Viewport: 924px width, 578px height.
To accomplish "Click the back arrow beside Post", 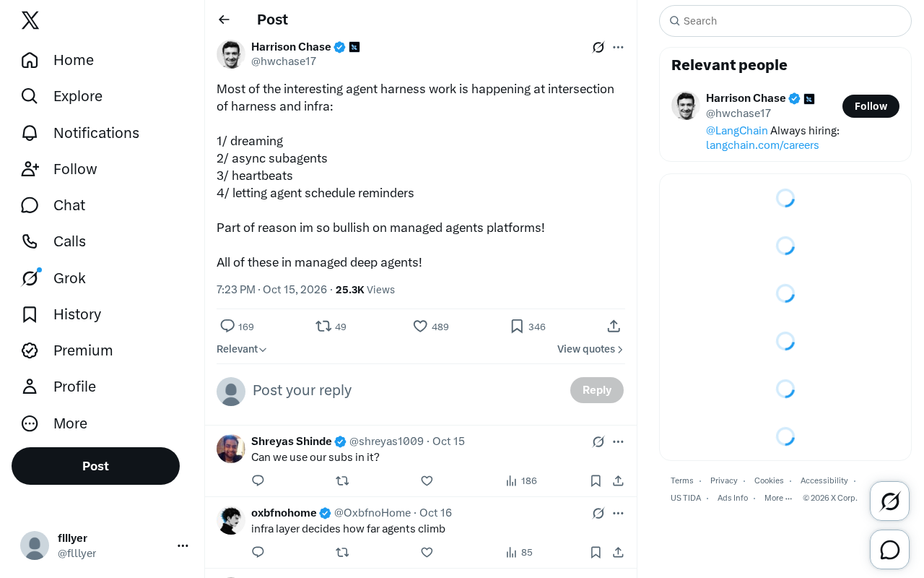I will [225, 20].
